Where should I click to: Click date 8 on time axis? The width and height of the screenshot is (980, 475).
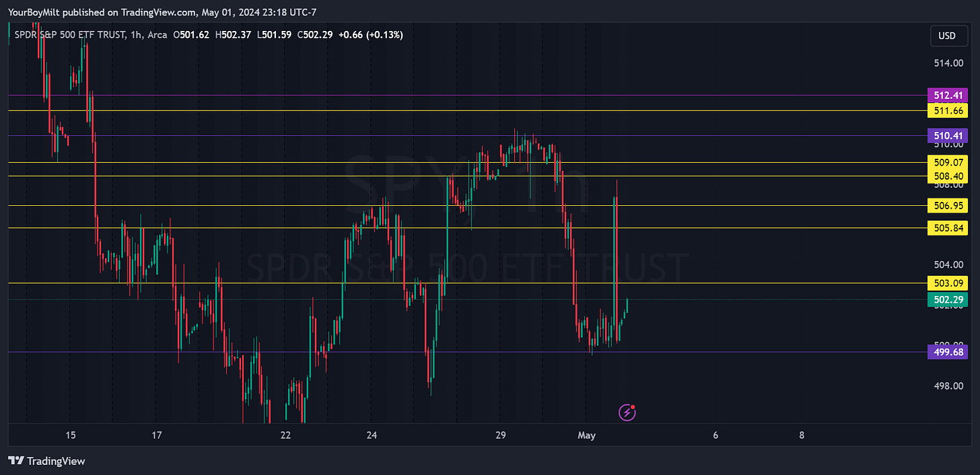click(x=802, y=435)
